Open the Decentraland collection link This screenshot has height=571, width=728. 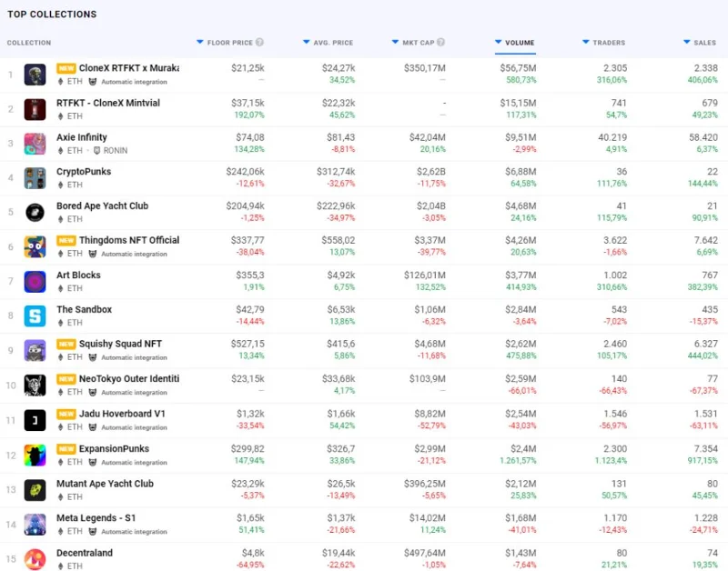point(85,553)
